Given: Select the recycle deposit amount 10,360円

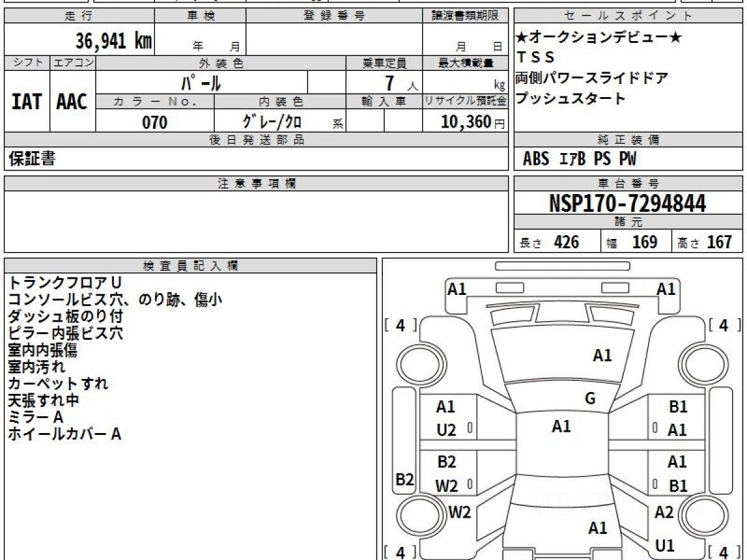Looking at the screenshot, I should pos(473,122).
